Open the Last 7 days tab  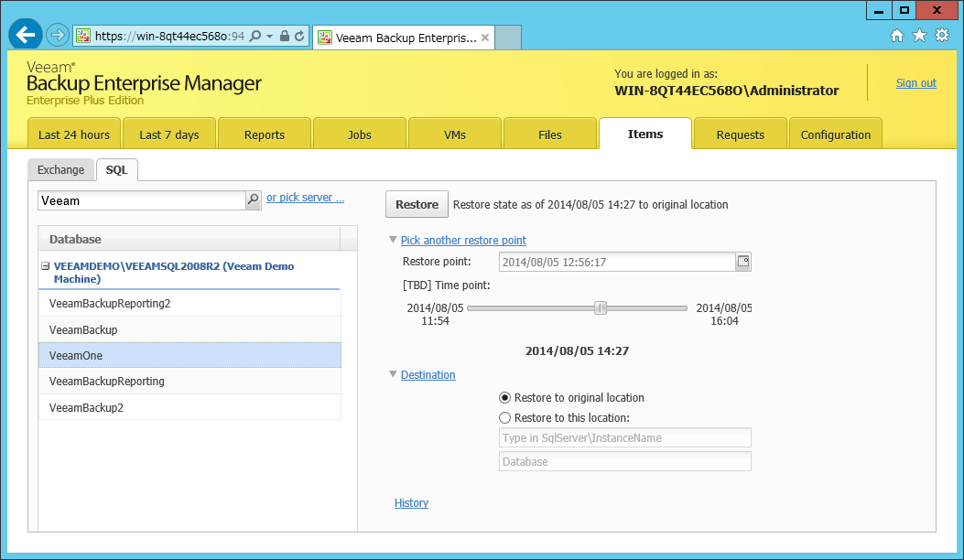(x=169, y=134)
